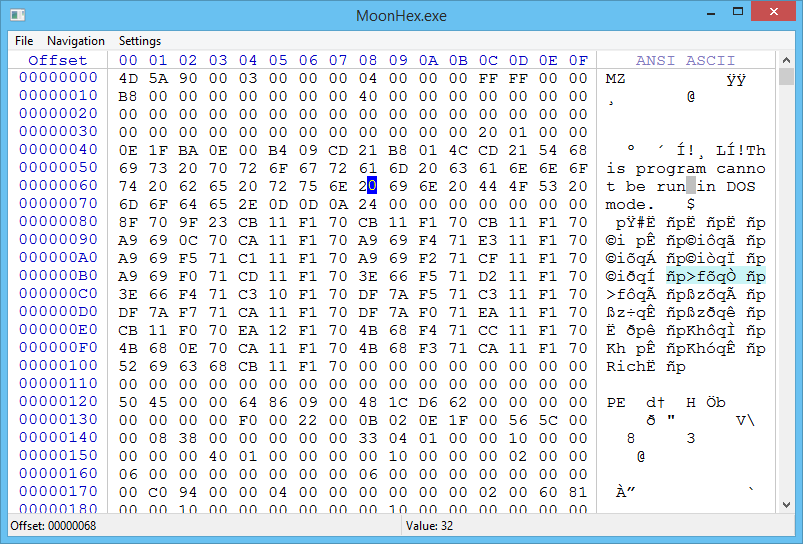Open the Navigation menu

76,41
